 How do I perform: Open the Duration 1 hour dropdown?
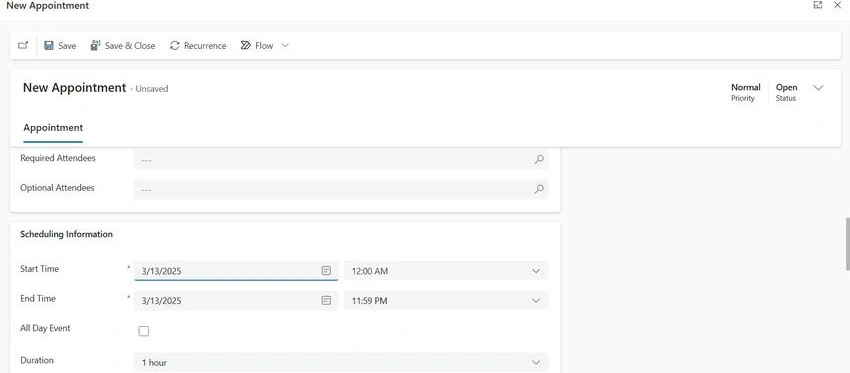click(341, 362)
